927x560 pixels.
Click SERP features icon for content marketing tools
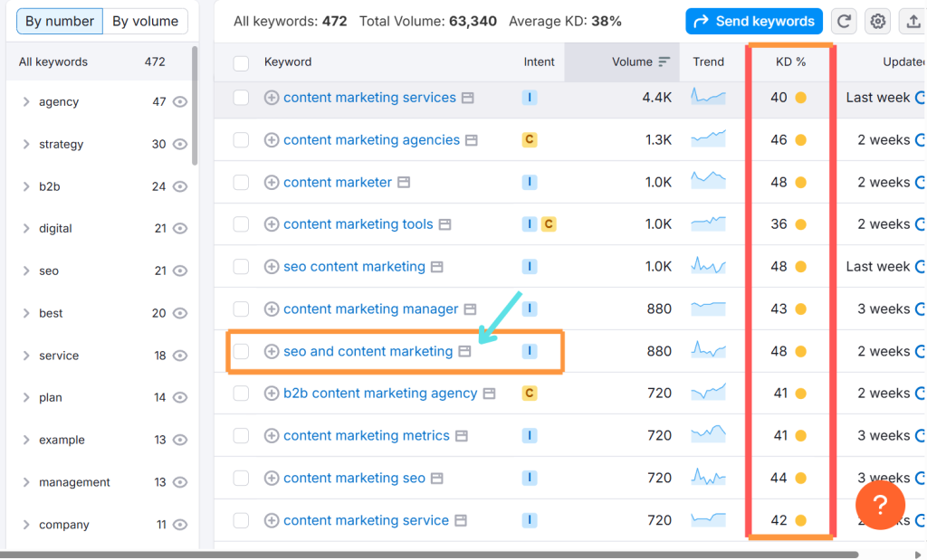coord(444,224)
